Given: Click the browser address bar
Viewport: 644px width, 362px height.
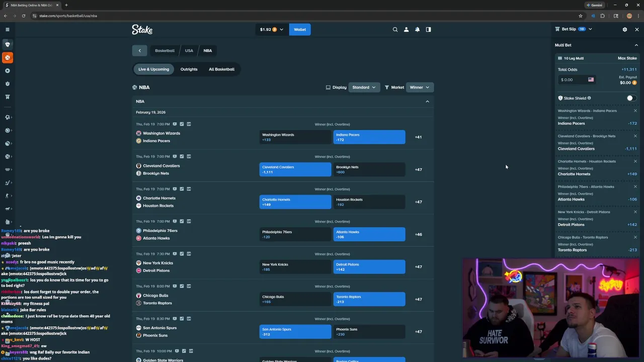Looking at the screenshot, I should [302, 16].
